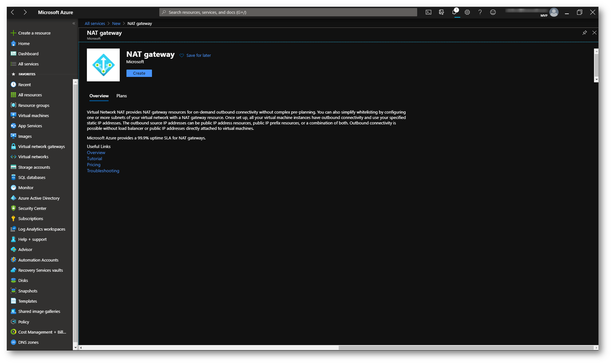This screenshot has width=612, height=364.
Task: Click the NAT gateway logo thumbnail
Action: click(103, 65)
